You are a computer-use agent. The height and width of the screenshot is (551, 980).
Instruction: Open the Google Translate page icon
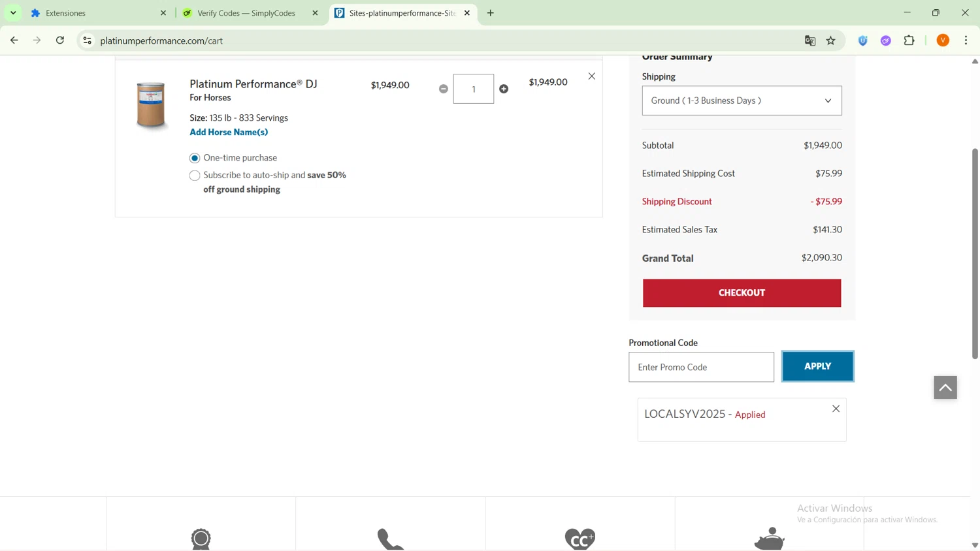tap(810, 40)
